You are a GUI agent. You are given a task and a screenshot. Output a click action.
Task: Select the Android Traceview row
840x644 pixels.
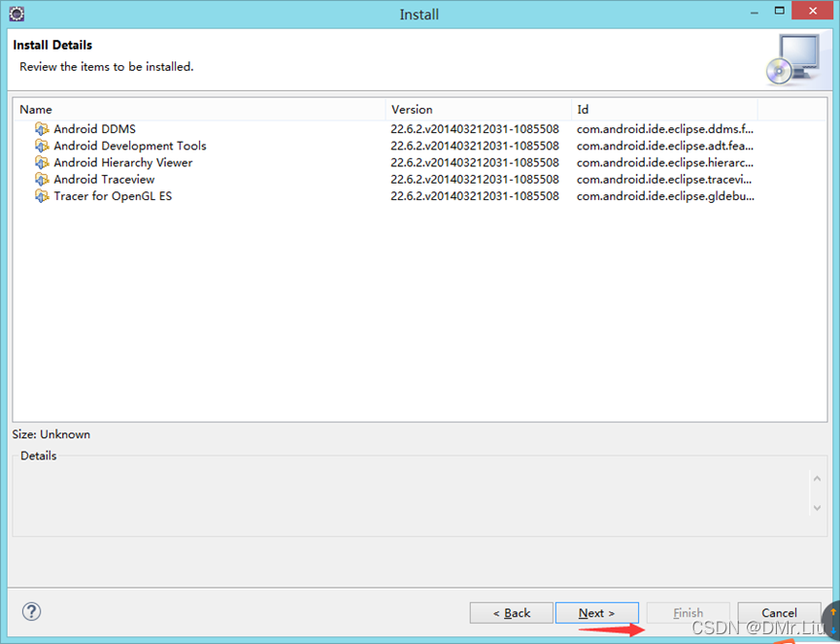tap(420, 179)
